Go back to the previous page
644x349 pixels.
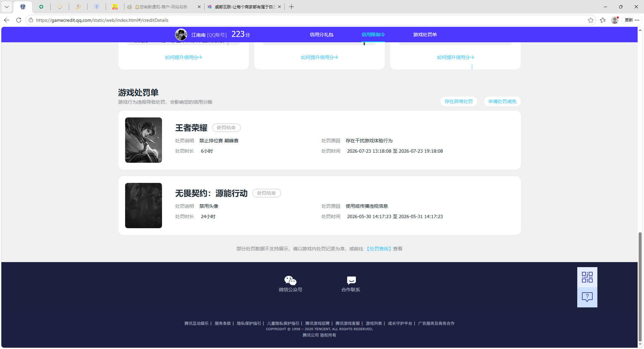click(7, 20)
